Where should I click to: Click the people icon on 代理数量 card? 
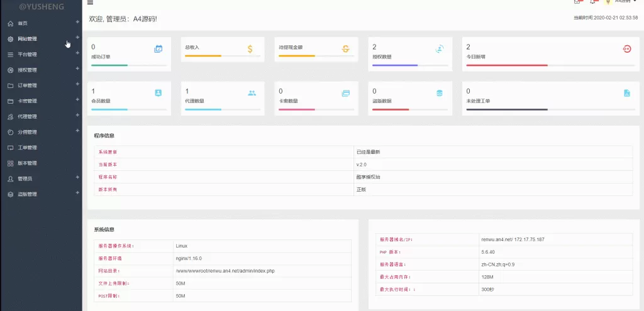point(252,93)
